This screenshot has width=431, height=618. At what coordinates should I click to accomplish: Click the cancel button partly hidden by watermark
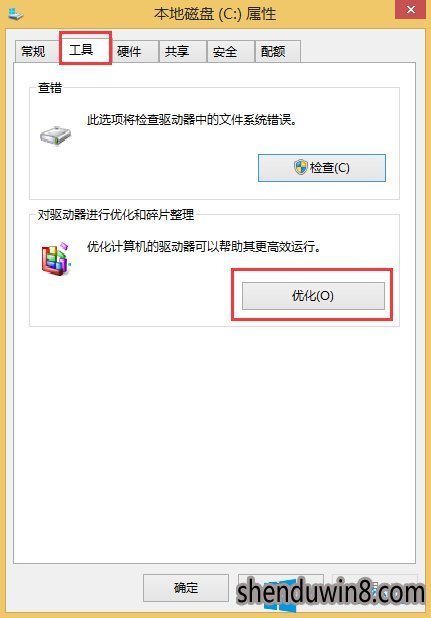pos(281,588)
